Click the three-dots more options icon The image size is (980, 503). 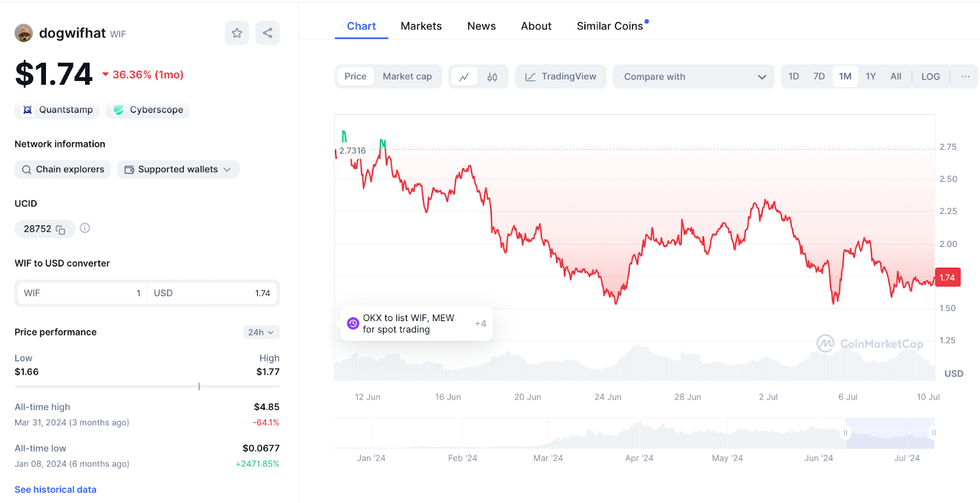965,77
